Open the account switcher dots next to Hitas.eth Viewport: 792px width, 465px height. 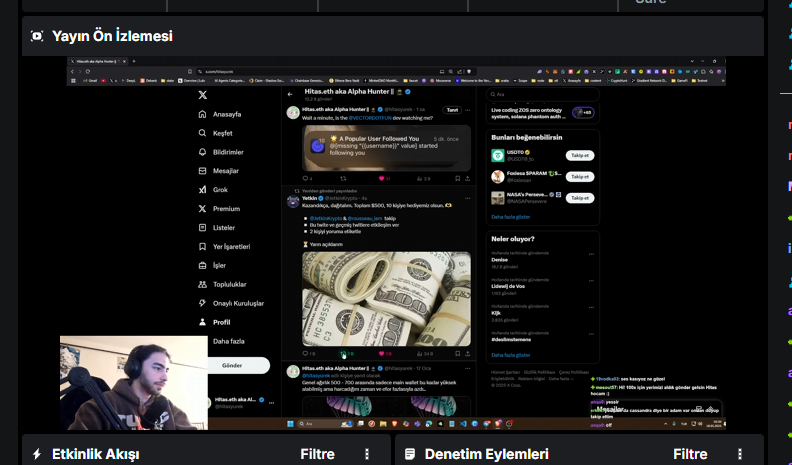tap(272, 403)
